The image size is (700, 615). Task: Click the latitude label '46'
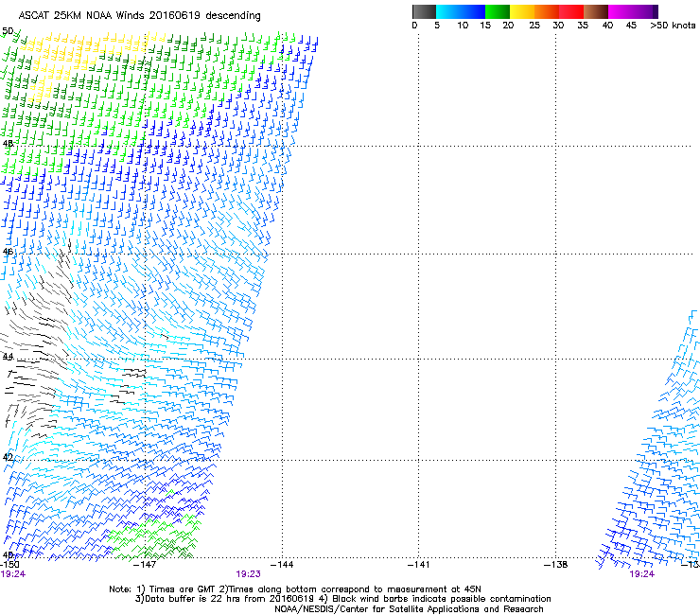coord(8,252)
